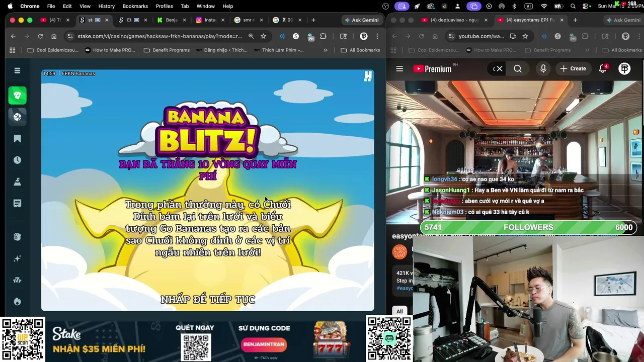Viewport: 644px width, 362px height.
Task: Click install app icon in YouTube address bar
Action: click(x=513, y=36)
